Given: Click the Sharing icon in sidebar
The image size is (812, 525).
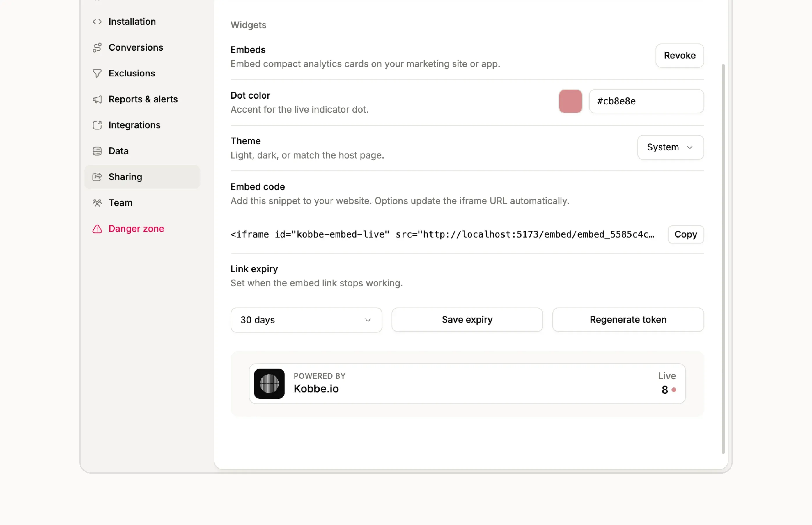Looking at the screenshot, I should [x=97, y=177].
